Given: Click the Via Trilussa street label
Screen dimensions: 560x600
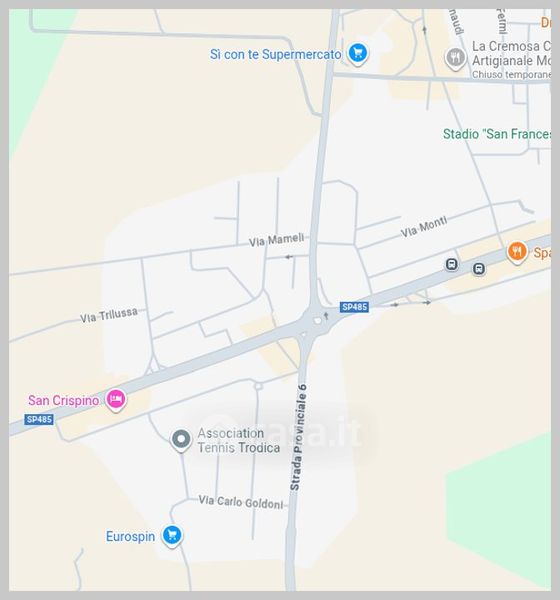Looking at the screenshot, I should pyautogui.click(x=109, y=315).
